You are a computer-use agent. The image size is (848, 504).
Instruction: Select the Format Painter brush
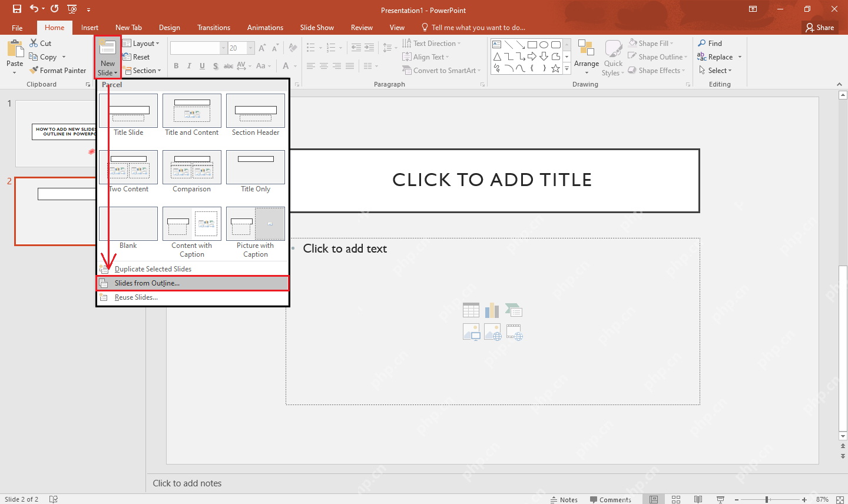(x=58, y=71)
